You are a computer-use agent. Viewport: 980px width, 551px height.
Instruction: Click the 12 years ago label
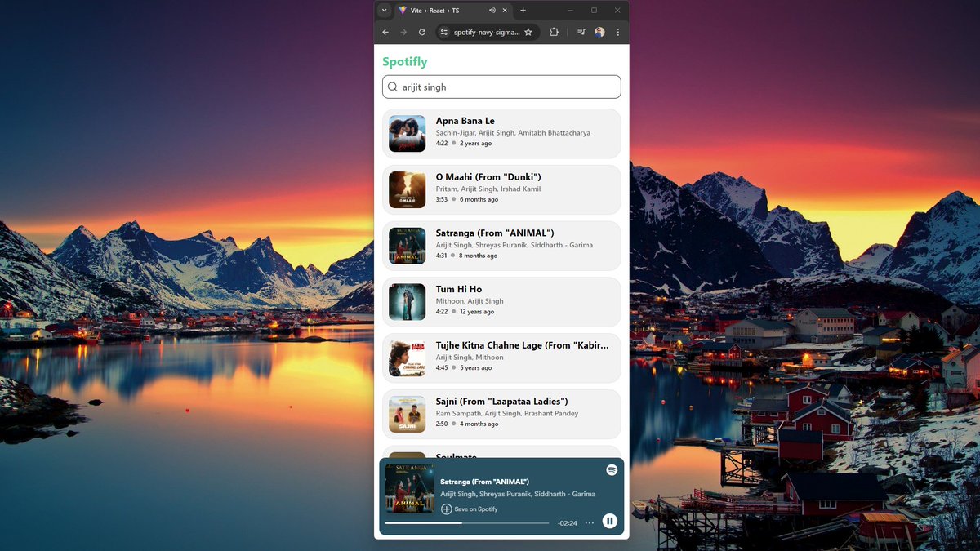[477, 312]
